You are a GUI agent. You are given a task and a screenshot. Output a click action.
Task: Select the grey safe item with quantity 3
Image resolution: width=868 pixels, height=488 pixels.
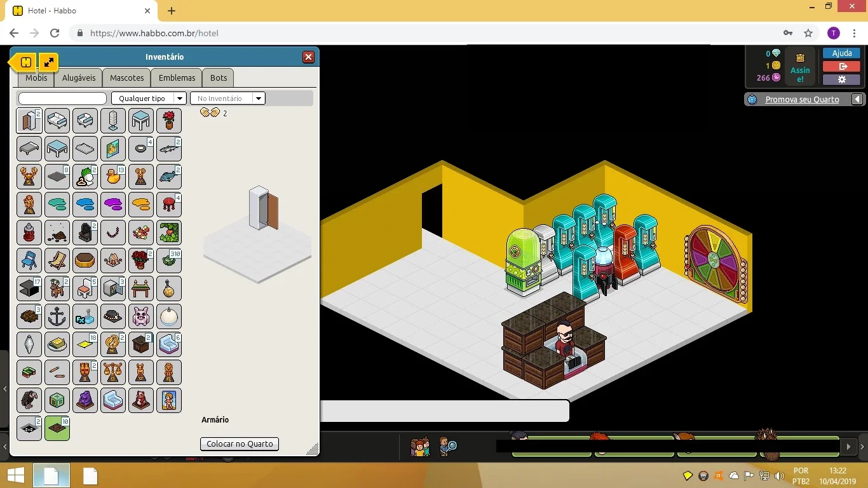click(x=113, y=288)
